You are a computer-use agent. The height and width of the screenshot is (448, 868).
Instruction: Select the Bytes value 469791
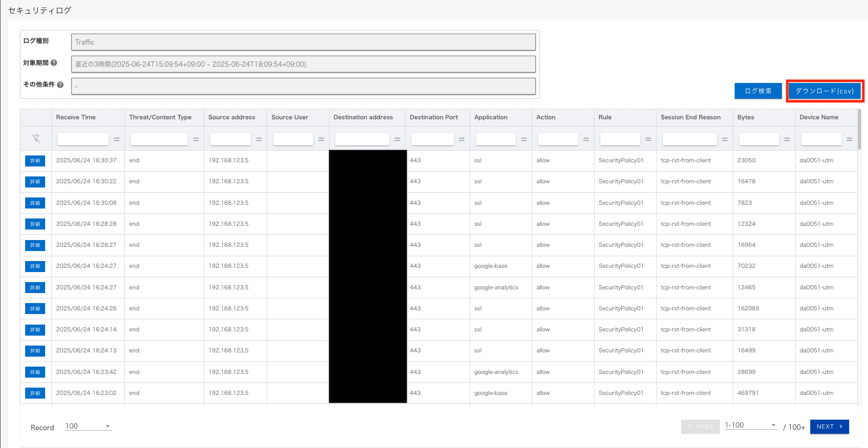tap(748, 393)
